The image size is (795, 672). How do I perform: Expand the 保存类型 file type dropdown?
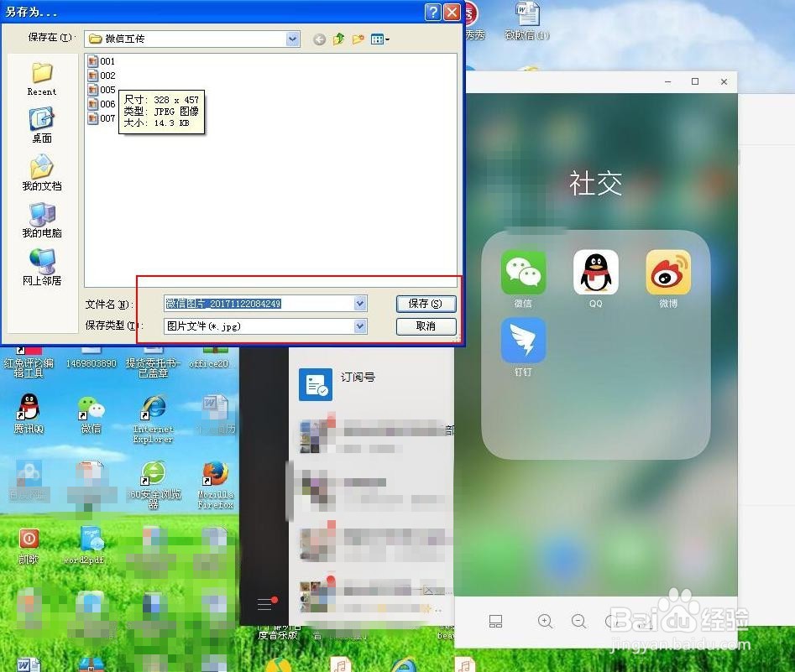click(x=359, y=326)
